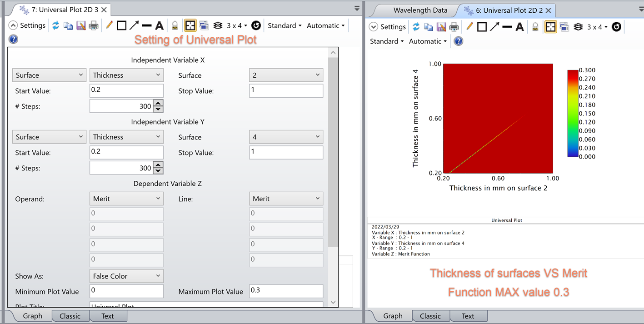
Task: Open Independent Variable X category dropdown showing Surface
Action: [x=49, y=75]
